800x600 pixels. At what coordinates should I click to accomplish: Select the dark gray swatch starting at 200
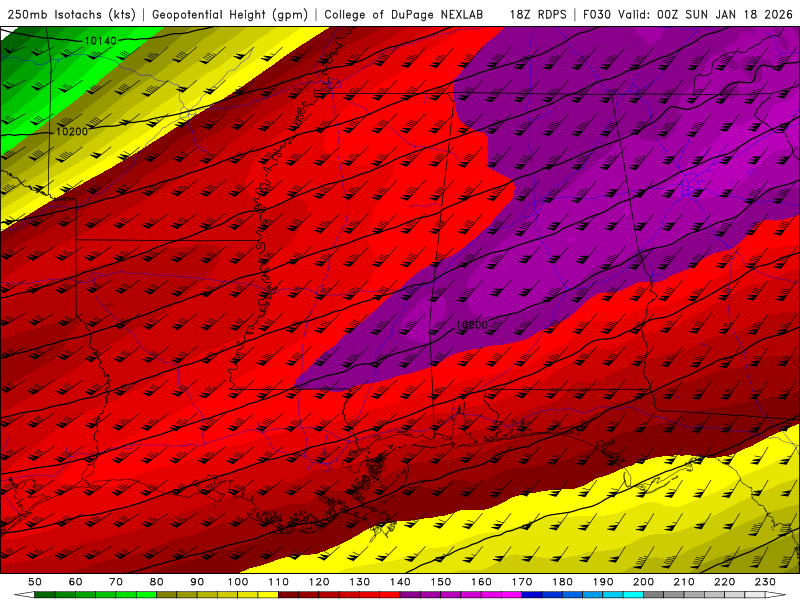[654, 595]
